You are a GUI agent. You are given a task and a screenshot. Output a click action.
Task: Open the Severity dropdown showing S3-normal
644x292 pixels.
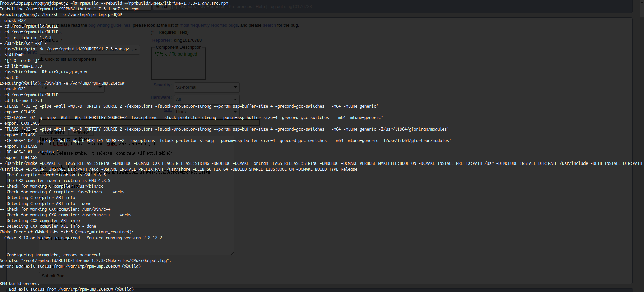pos(206,87)
